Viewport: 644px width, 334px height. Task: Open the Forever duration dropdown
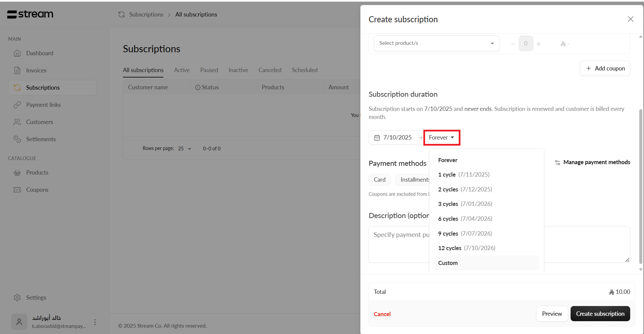441,138
